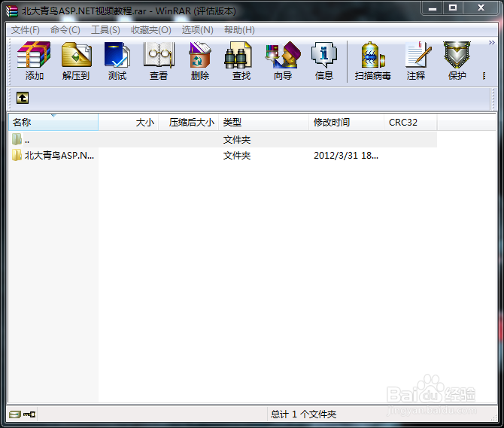
Task: Sort by Modified (修改时间) column header
Action: [346, 122]
